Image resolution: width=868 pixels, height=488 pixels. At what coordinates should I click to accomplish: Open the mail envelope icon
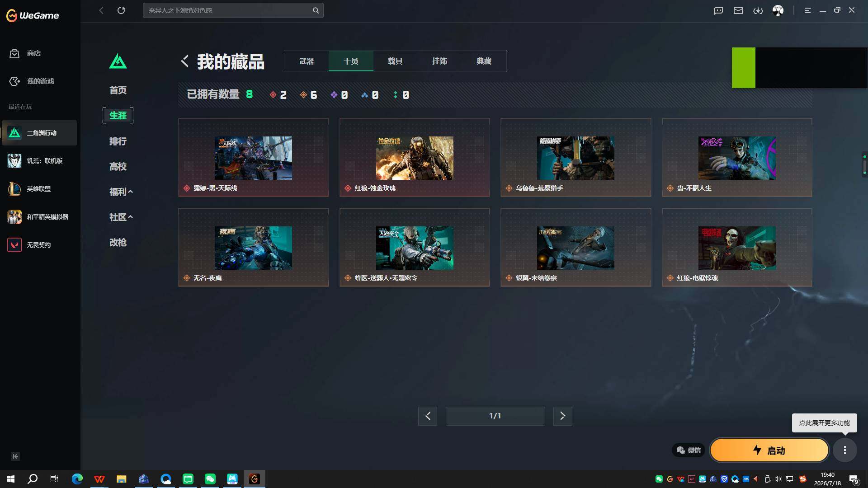click(x=738, y=10)
